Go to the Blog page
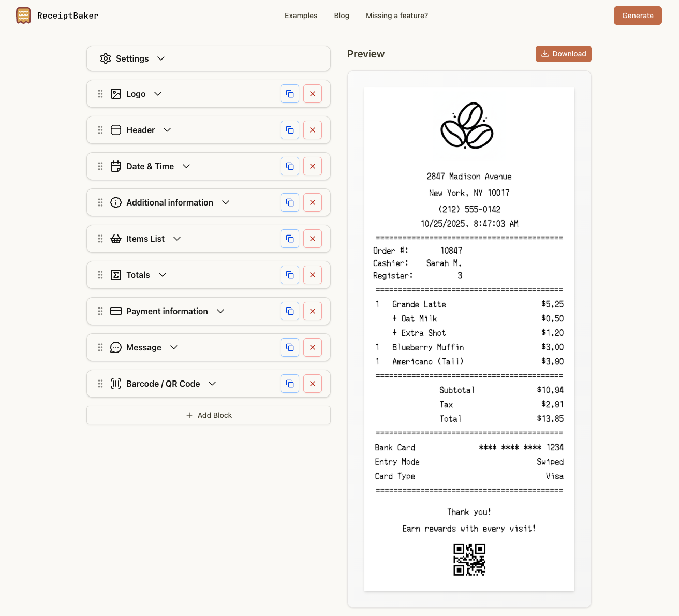This screenshot has height=616, width=679. [x=342, y=16]
